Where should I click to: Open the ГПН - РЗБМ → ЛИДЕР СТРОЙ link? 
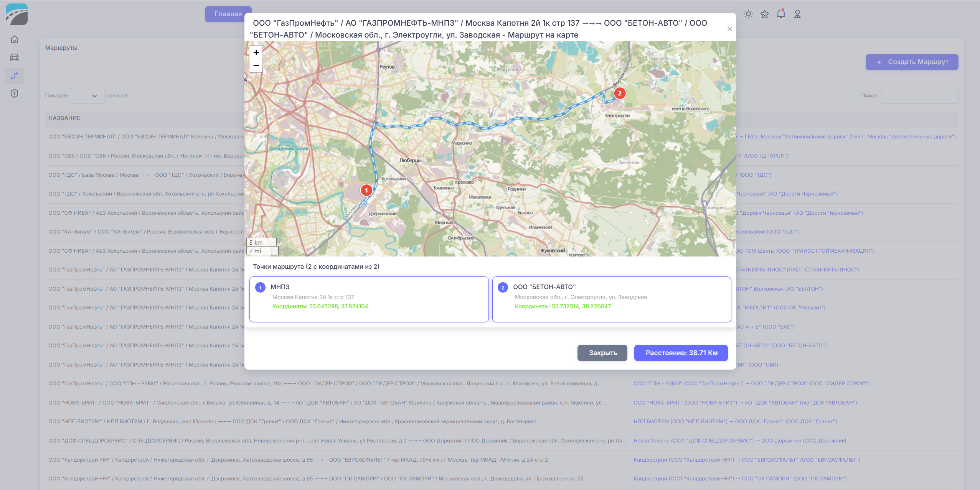[751, 383]
